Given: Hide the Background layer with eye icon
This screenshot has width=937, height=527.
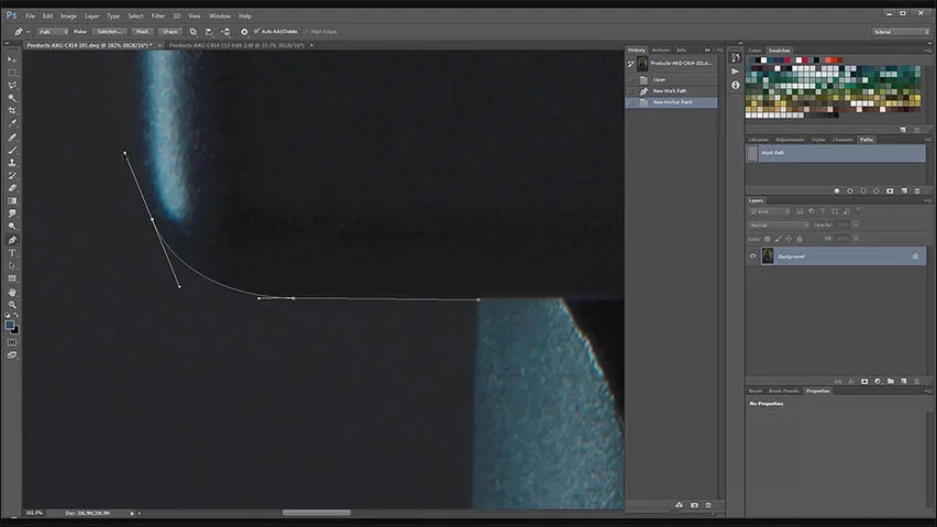Looking at the screenshot, I should [x=753, y=256].
